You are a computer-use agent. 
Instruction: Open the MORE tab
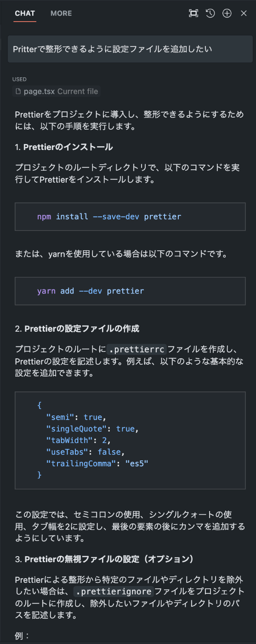pos(61,13)
